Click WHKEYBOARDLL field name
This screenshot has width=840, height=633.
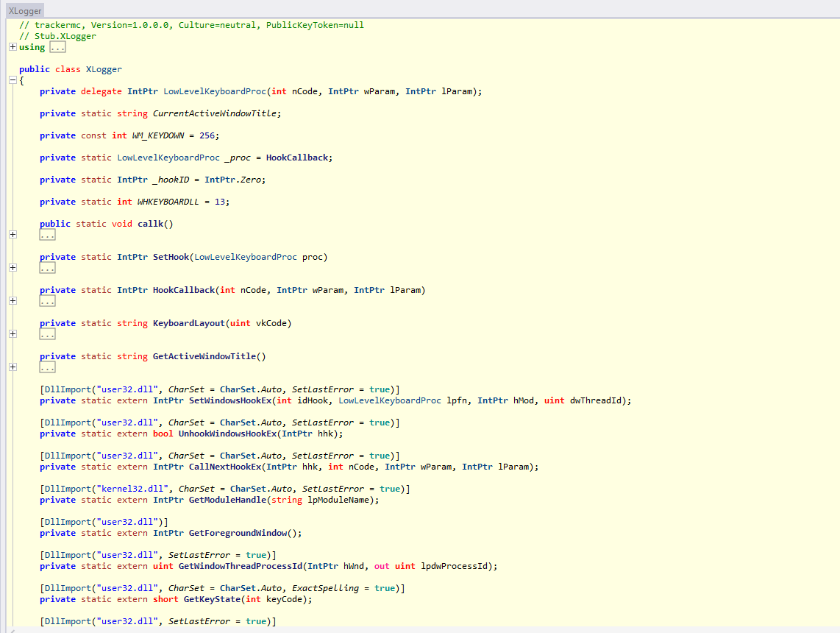click(168, 202)
